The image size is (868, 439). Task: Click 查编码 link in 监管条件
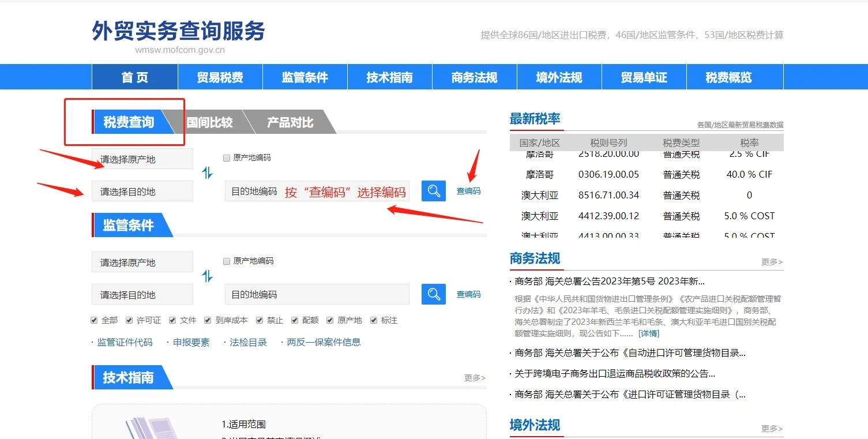tap(468, 294)
